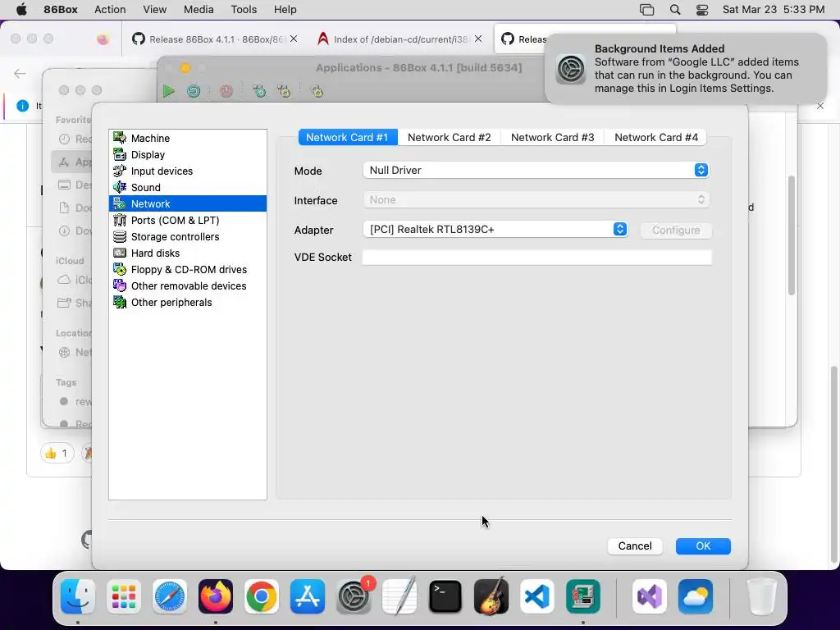Viewport: 840px width, 630px height.
Task: Click the Reset icon in 86Box toolbar
Action: coord(194,91)
